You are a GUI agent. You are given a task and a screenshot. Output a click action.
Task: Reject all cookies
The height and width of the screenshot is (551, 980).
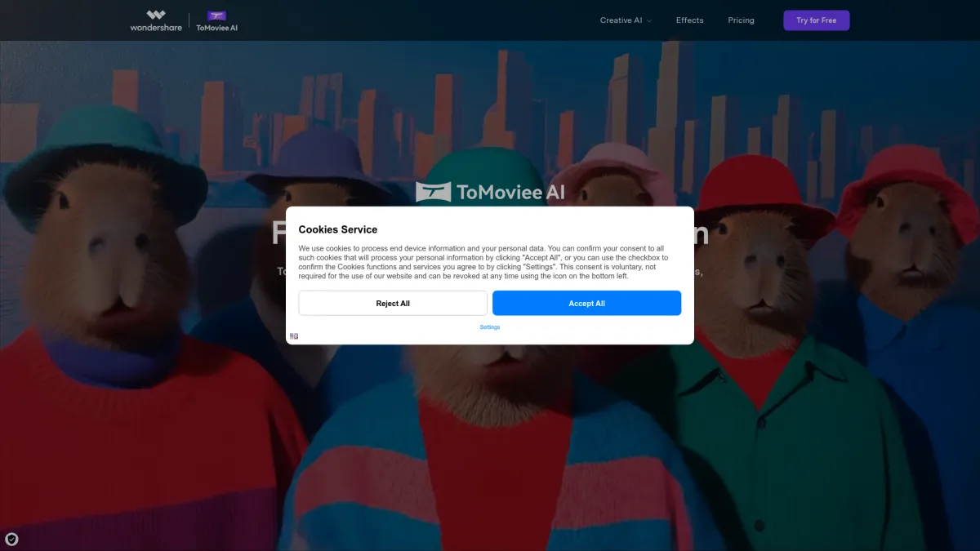coord(393,304)
